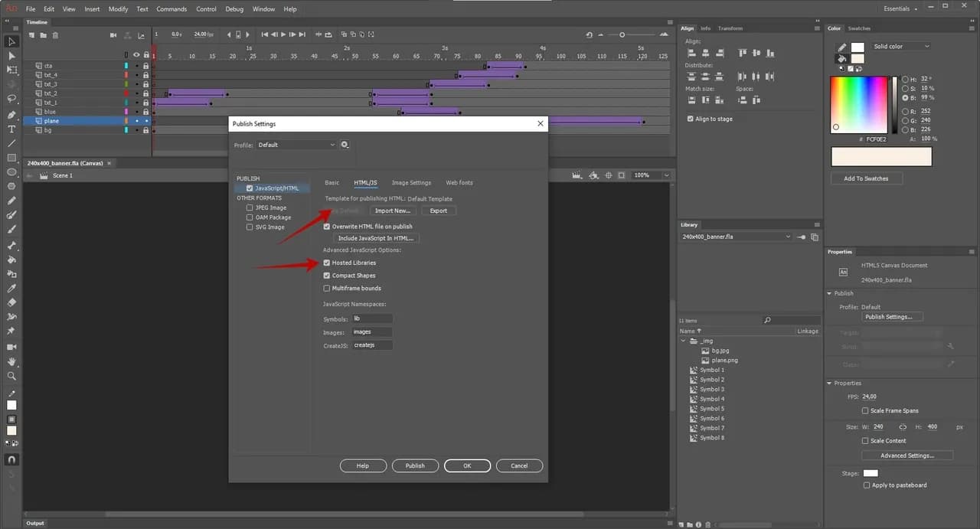Click Align top edge icon
980x529 pixels.
[742, 53]
